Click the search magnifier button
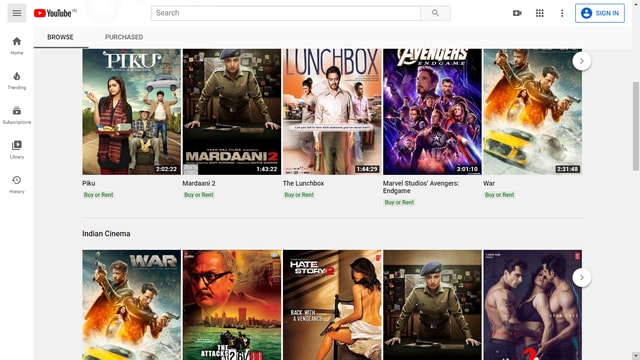Viewport: 640px width, 360px height. point(436,13)
